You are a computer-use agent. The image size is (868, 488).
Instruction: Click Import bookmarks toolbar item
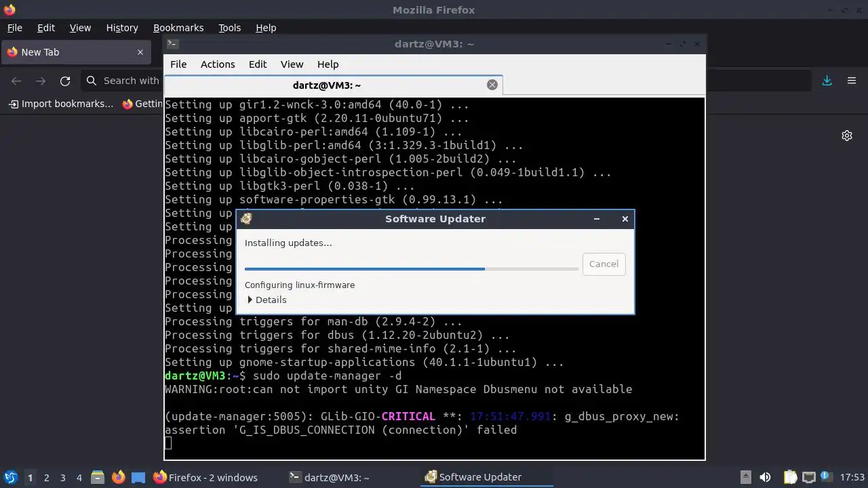[61, 104]
